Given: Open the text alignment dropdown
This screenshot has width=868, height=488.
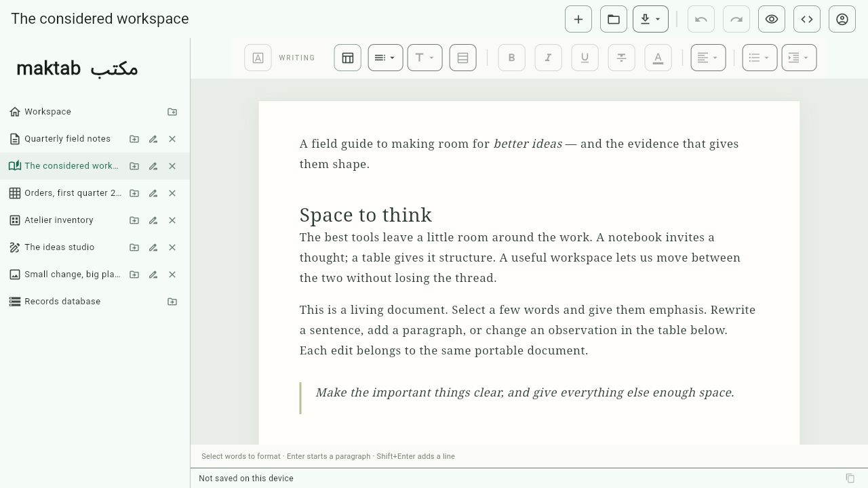Looking at the screenshot, I should 708,58.
